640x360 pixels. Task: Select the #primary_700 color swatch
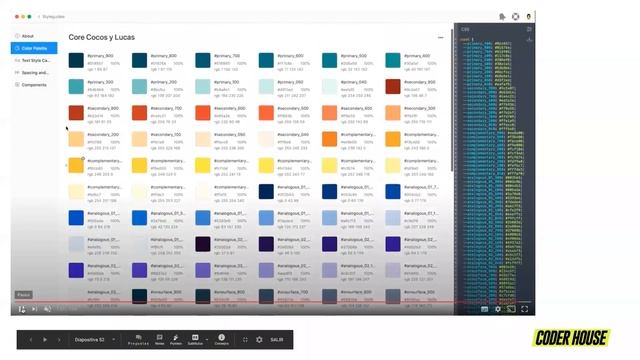coord(202,60)
